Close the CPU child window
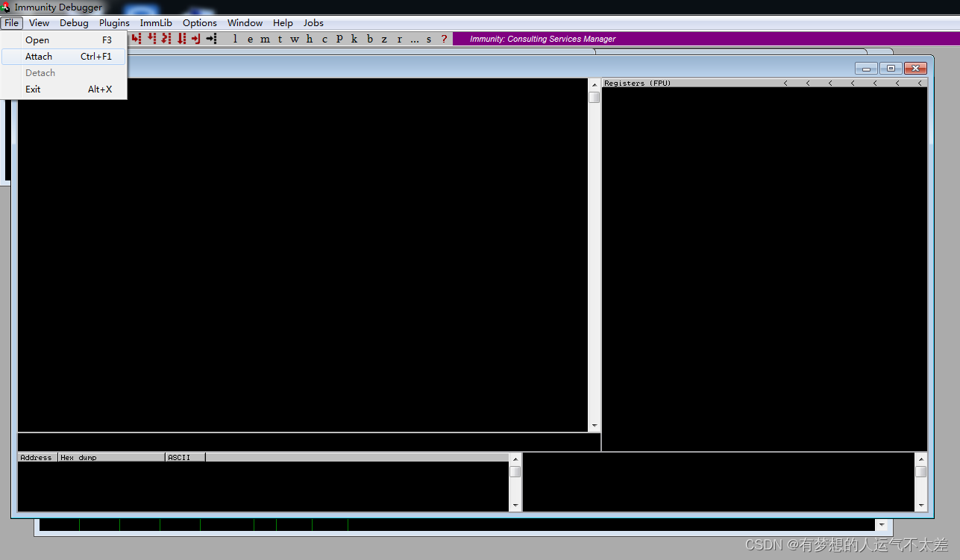This screenshot has width=960, height=560. click(915, 68)
